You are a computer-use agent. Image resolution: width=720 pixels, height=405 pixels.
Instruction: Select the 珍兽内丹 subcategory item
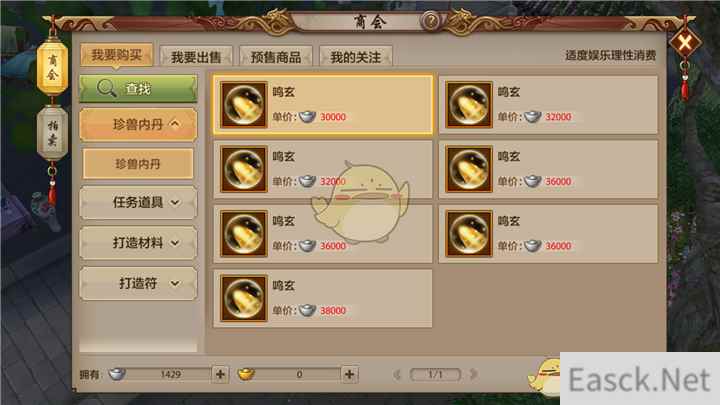138,163
